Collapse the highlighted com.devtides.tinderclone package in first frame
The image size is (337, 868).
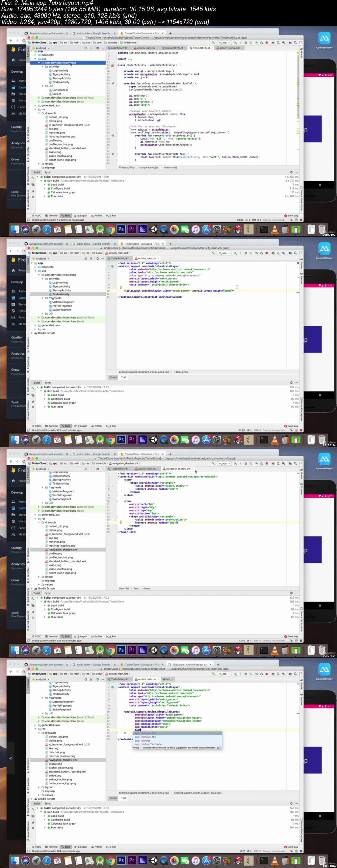[x=39, y=63]
